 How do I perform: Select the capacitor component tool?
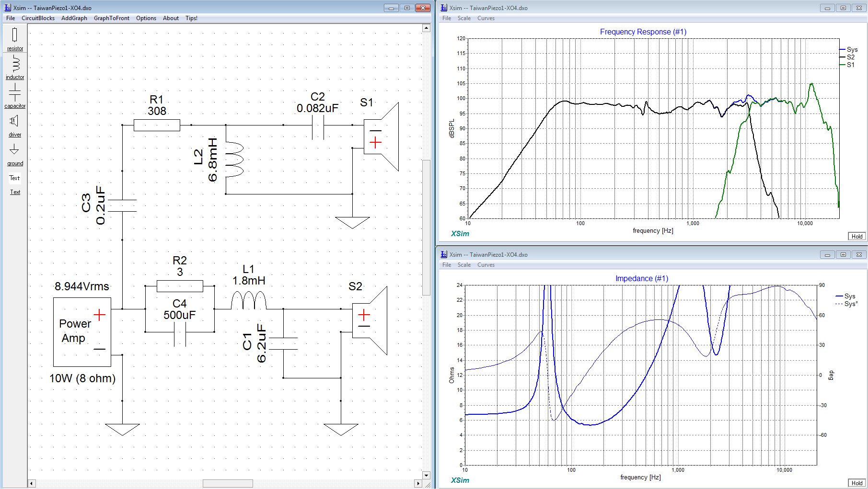(x=15, y=96)
